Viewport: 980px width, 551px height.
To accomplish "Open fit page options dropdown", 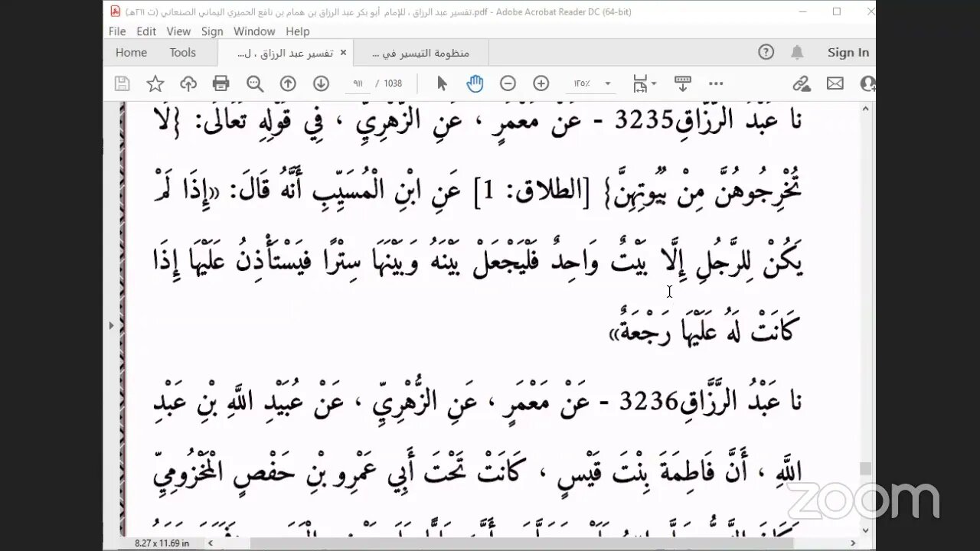I will coord(644,83).
